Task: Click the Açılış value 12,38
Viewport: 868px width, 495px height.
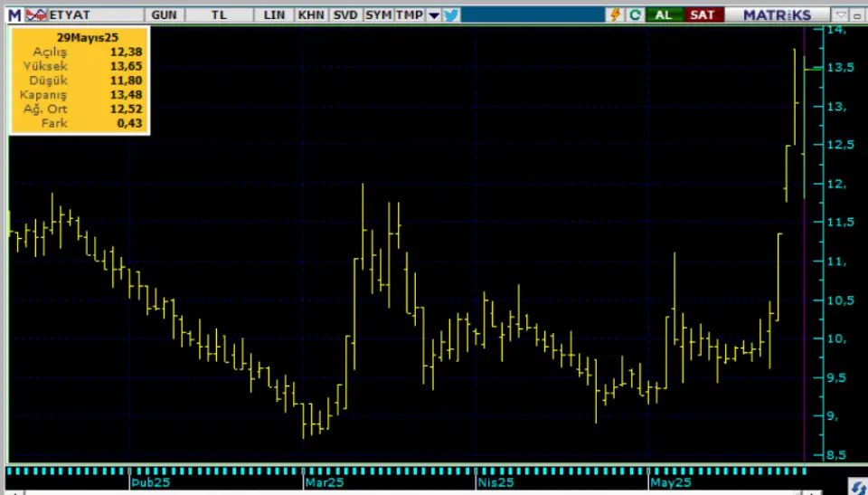Action: coord(126,52)
